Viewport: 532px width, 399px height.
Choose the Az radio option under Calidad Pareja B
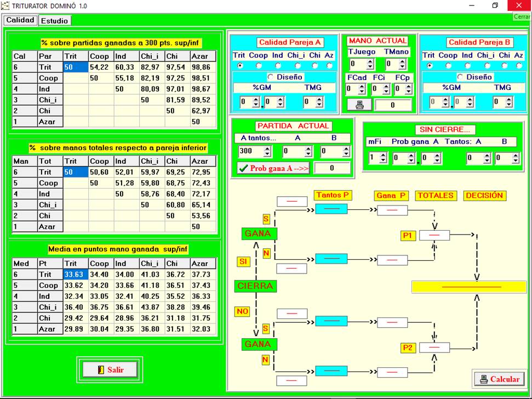click(518, 66)
